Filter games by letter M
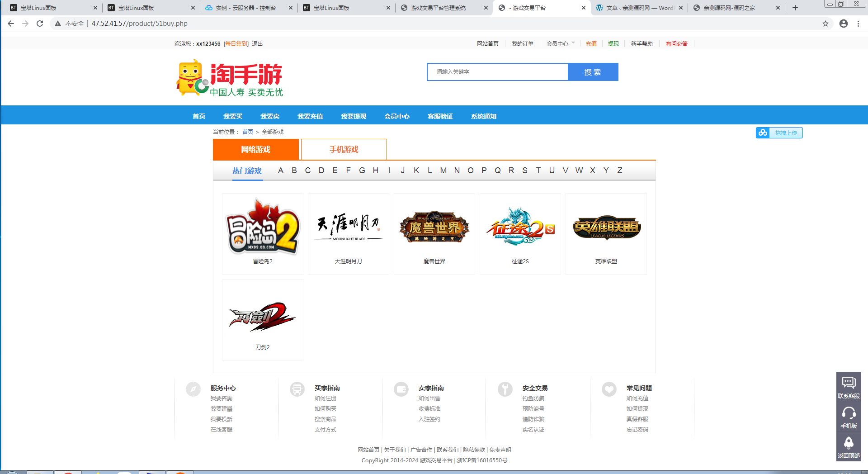The image size is (868, 474). pos(443,171)
